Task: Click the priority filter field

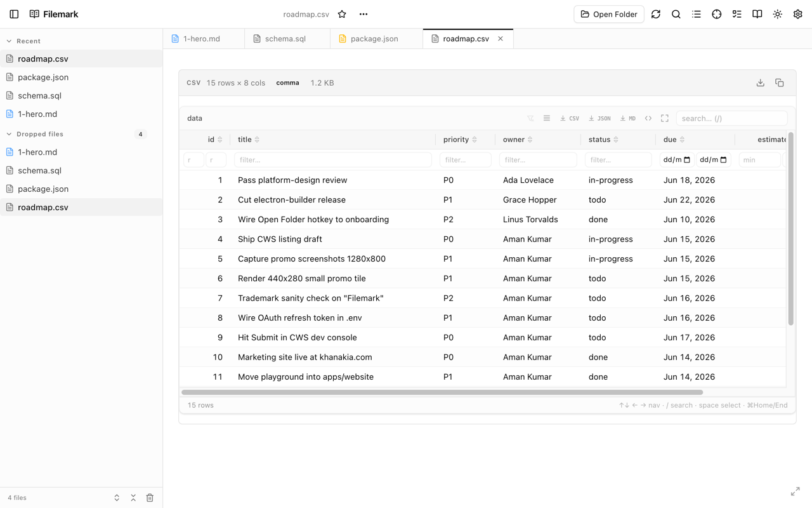Action: 465,160
